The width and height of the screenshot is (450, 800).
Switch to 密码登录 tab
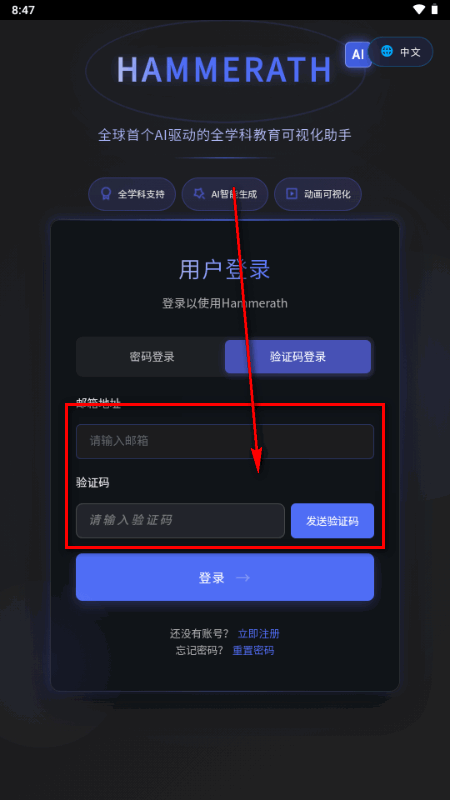(152, 357)
